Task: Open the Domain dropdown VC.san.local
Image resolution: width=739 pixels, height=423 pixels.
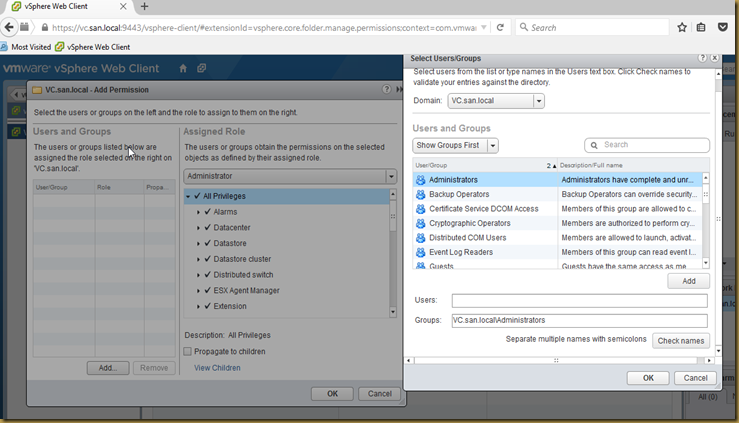Action: point(496,101)
